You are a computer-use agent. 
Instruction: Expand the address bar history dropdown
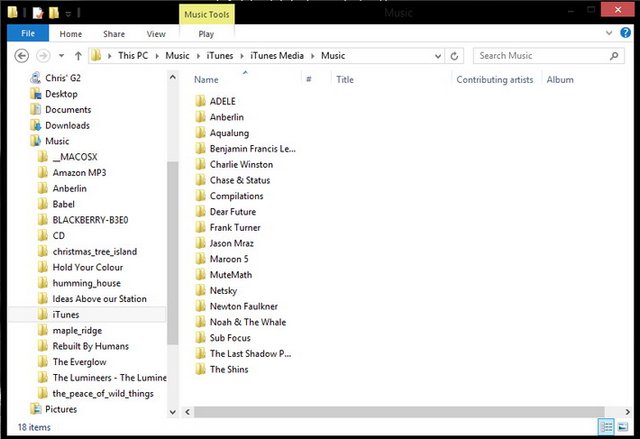click(438, 56)
